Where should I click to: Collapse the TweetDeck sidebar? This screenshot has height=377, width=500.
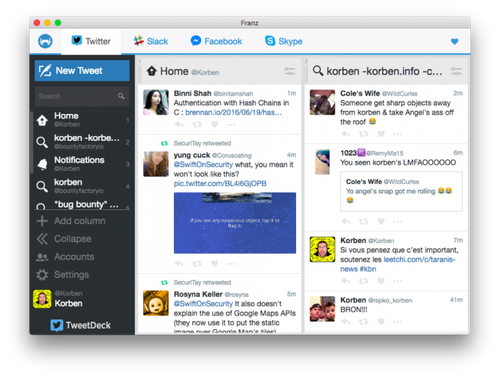pos(64,239)
